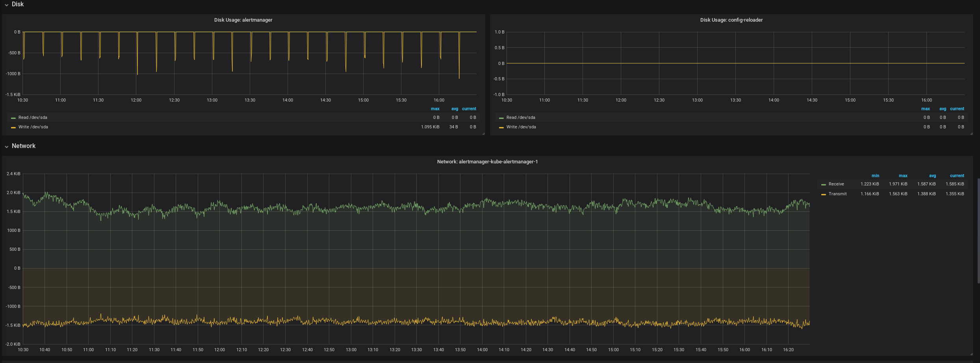Sort the Network legend by the min column
The image size is (980, 363).
pyautogui.click(x=875, y=176)
